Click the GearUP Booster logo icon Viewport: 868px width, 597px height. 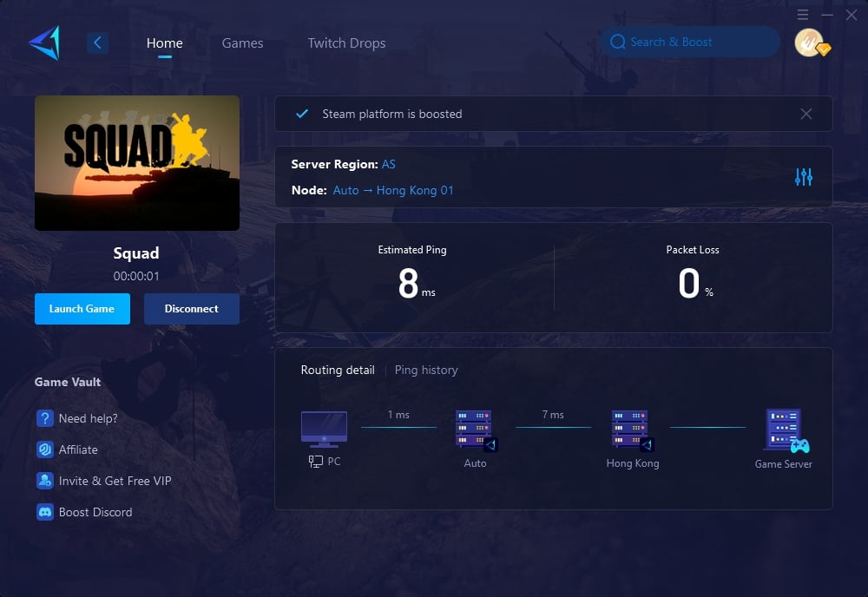[x=45, y=43]
